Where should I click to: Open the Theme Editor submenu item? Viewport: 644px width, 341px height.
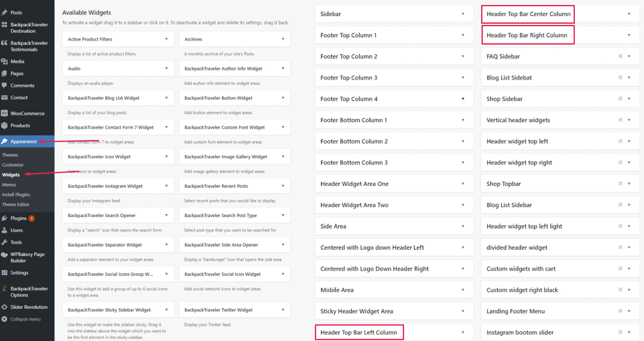pyautogui.click(x=16, y=204)
